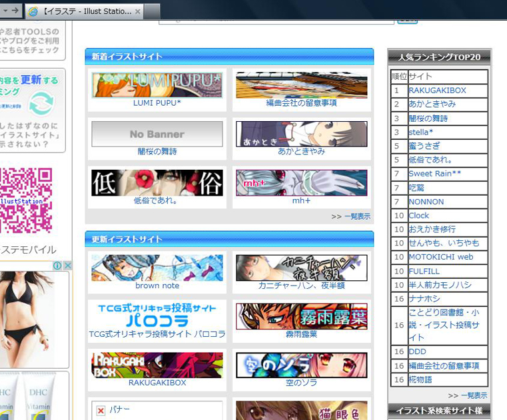Close the Illust Station browser tab
507x420 pixels.
138,11
